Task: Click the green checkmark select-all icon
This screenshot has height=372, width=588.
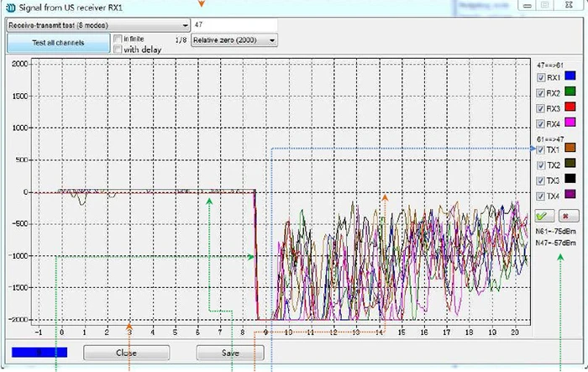Action: point(544,217)
